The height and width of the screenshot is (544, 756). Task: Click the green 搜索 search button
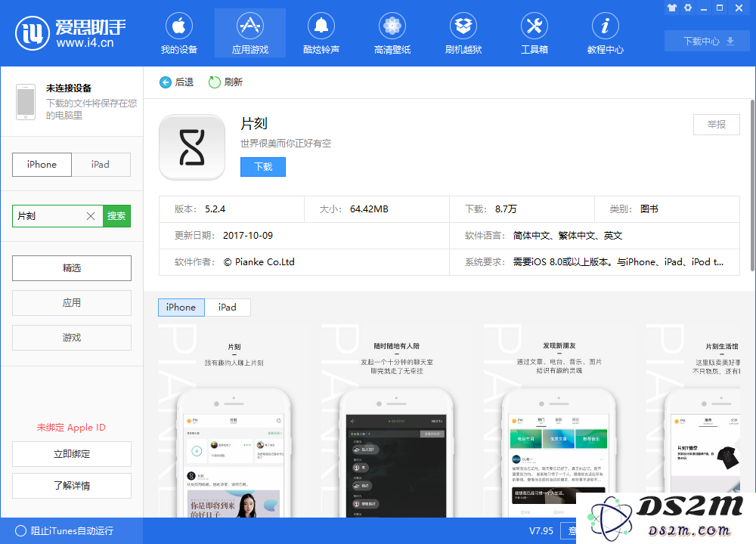coord(116,216)
